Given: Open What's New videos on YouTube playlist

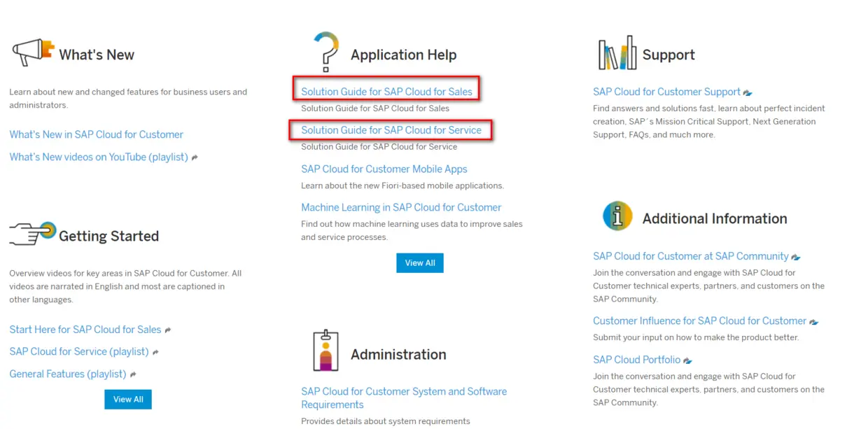Looking at the screenshot, I should click(x=99, y=157).
